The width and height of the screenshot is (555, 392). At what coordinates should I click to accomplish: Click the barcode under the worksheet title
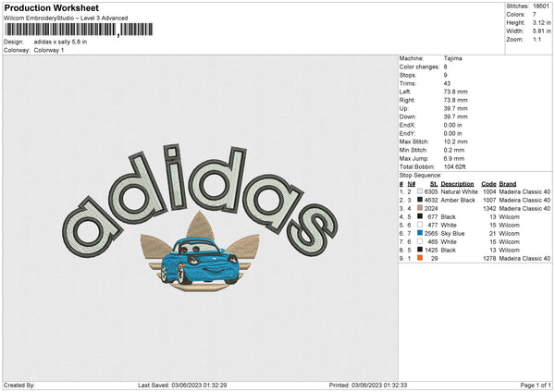point(79,30)
